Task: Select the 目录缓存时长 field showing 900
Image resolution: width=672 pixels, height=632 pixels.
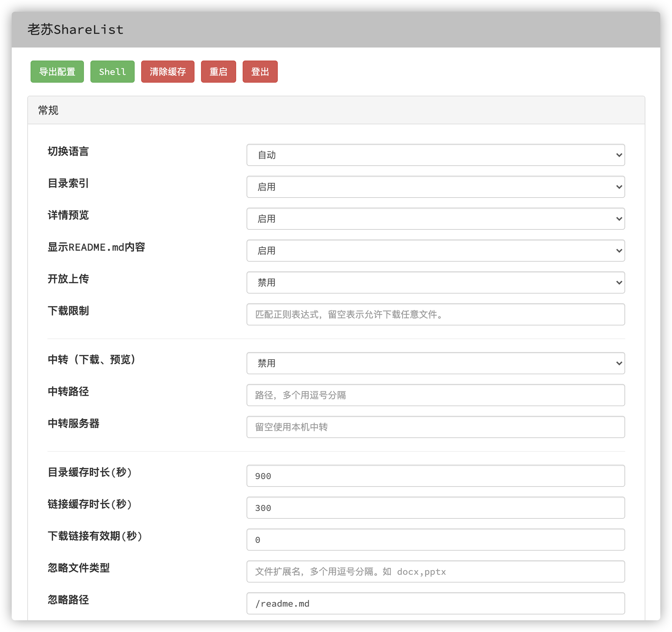Action: (436, 476)
